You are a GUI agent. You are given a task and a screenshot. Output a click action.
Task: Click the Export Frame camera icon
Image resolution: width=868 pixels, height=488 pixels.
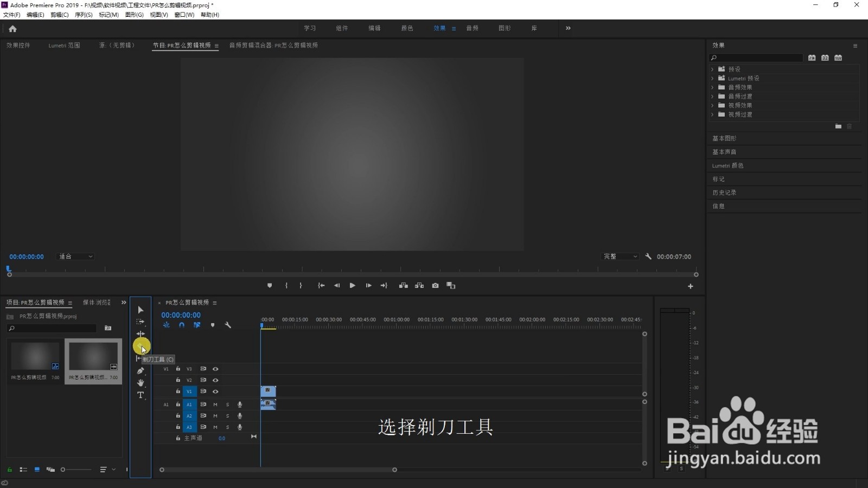(435, 285)
